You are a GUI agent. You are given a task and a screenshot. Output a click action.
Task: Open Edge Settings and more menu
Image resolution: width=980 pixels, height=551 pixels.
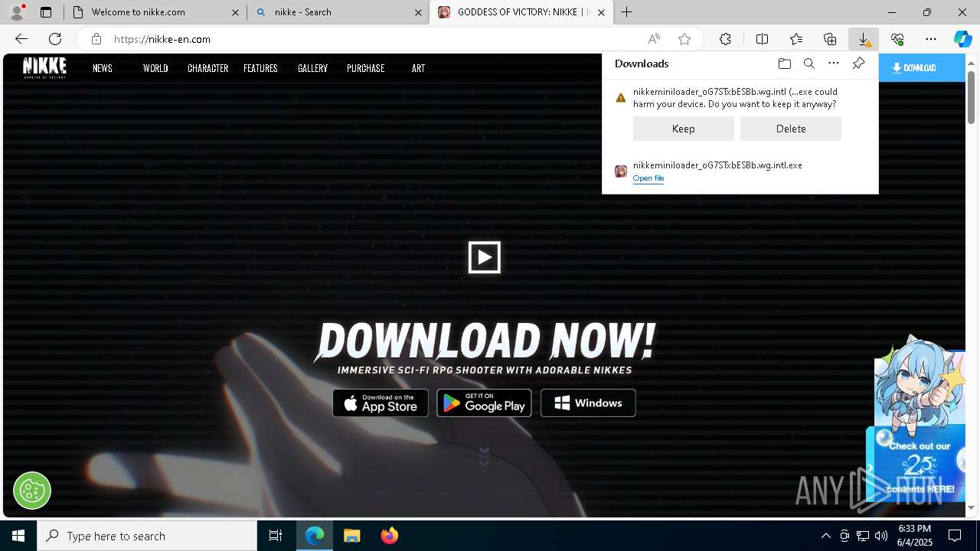931,39
